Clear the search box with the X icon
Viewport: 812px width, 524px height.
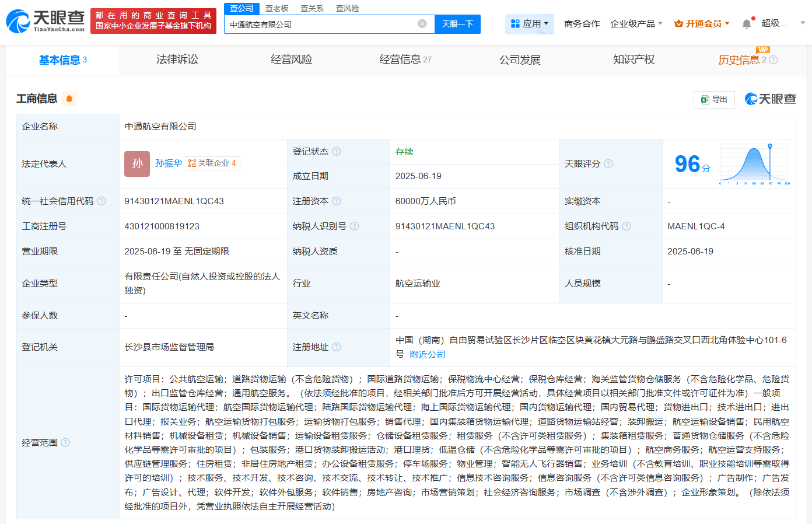tap(422, 24)
